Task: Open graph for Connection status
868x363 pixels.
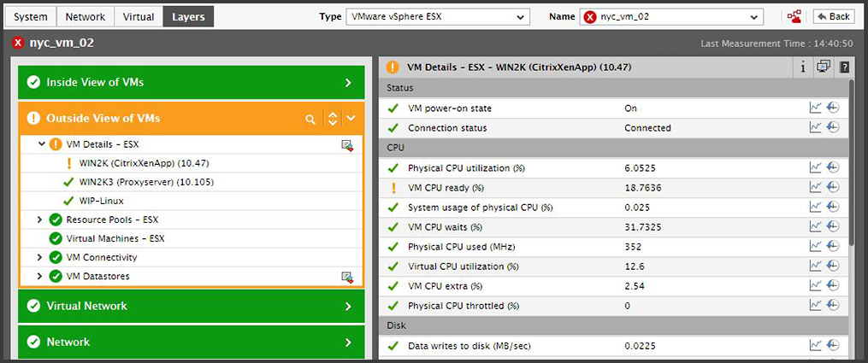Action: tap(816, 127)
